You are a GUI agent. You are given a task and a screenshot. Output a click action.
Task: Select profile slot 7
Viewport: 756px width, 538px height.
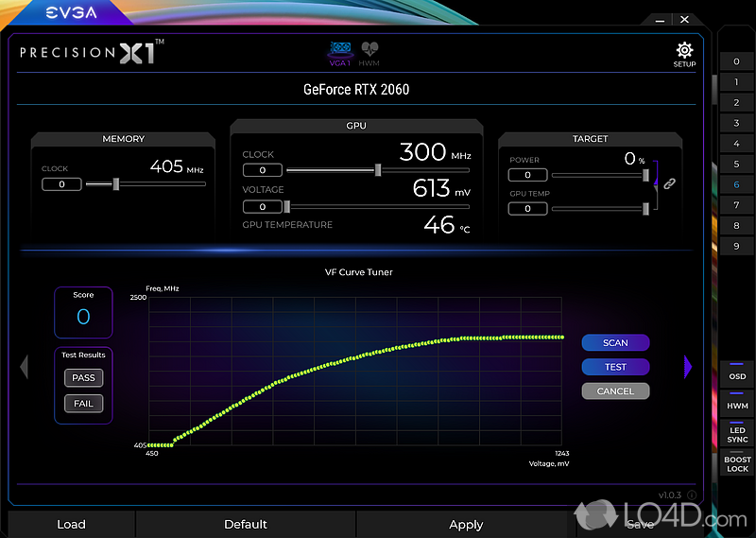coord(736,204)
